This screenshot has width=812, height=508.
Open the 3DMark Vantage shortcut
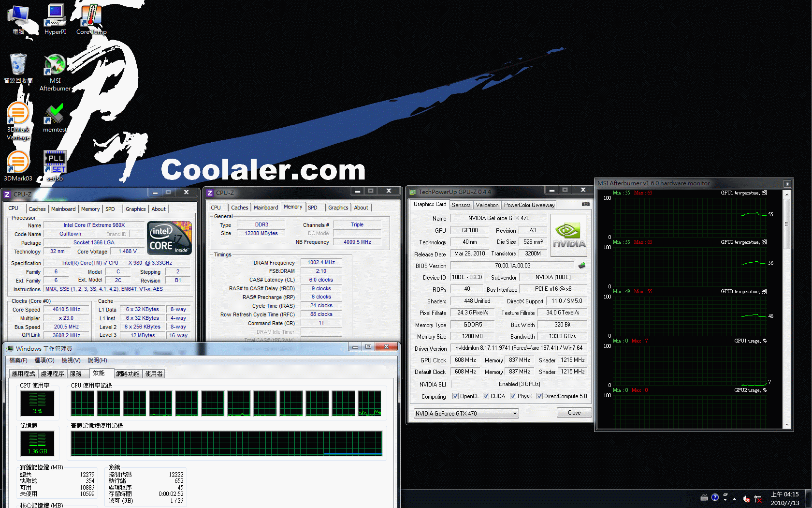point(18,121)
